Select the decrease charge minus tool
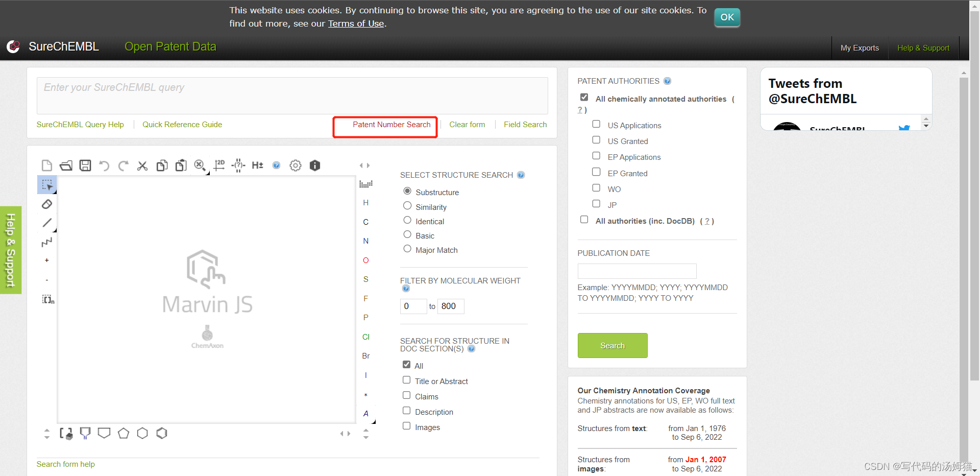The width and height of the screenshot is (980, 476). pos(47,280)
